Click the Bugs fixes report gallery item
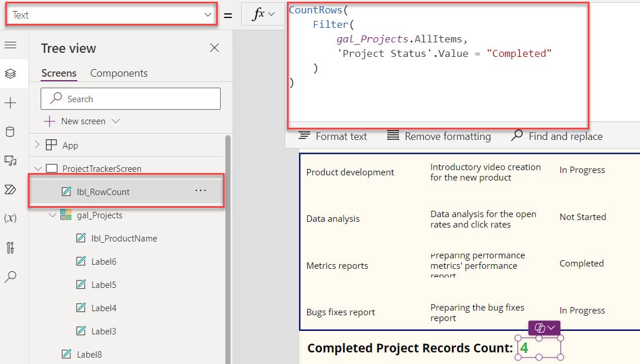The height and width of the screenshot is (364, 640). 340,312
